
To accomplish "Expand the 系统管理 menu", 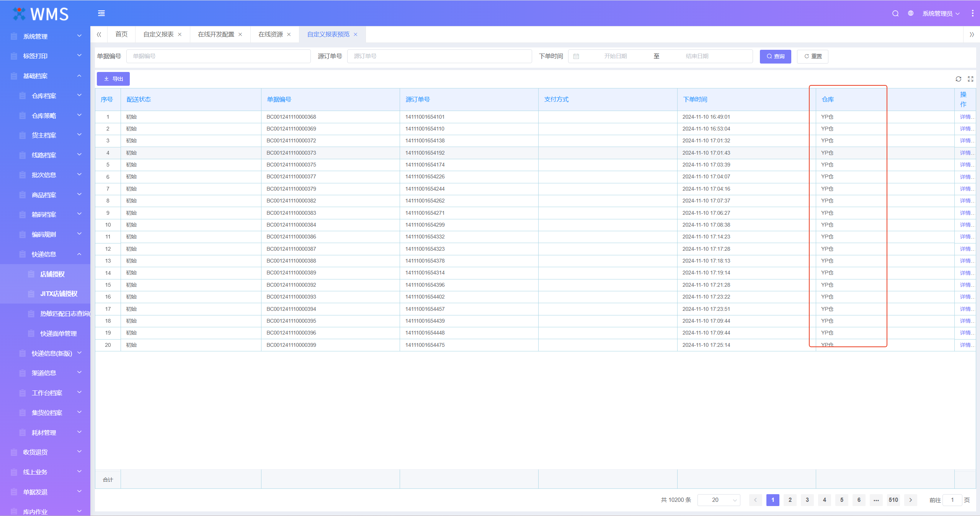I will point(45,36).
